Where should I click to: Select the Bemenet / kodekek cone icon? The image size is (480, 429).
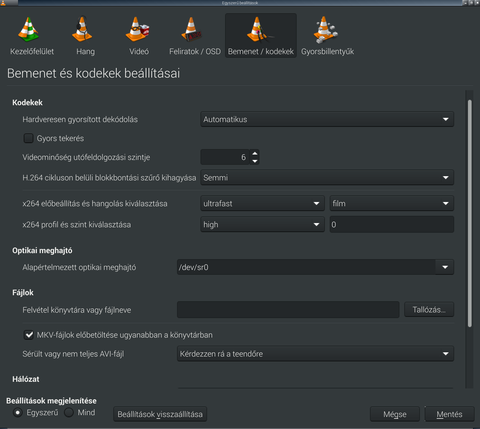[259, 29]
